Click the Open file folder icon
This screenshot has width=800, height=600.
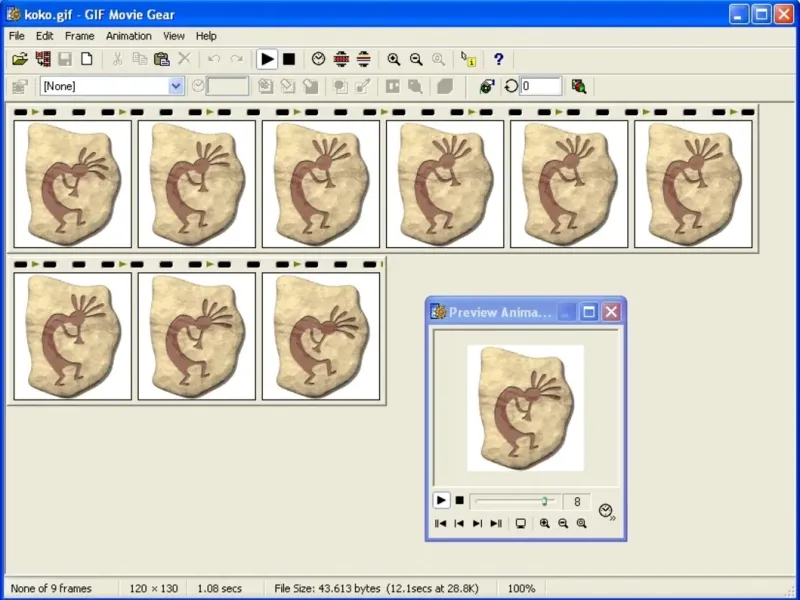pyautogui.click(x=19, y=60)
